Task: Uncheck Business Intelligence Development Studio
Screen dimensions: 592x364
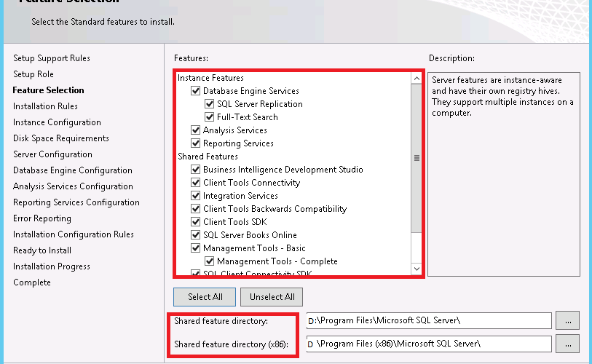Action: click(x=196, y=169)
